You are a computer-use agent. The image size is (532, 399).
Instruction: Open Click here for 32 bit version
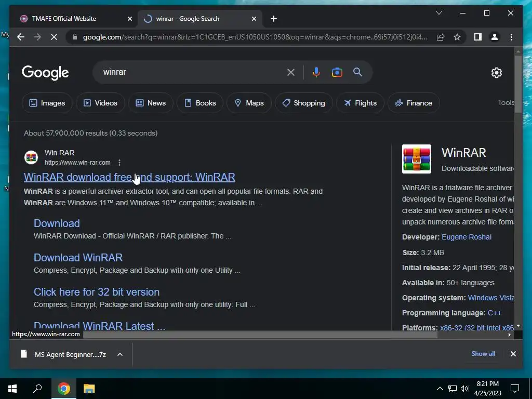tap(96, 292)
